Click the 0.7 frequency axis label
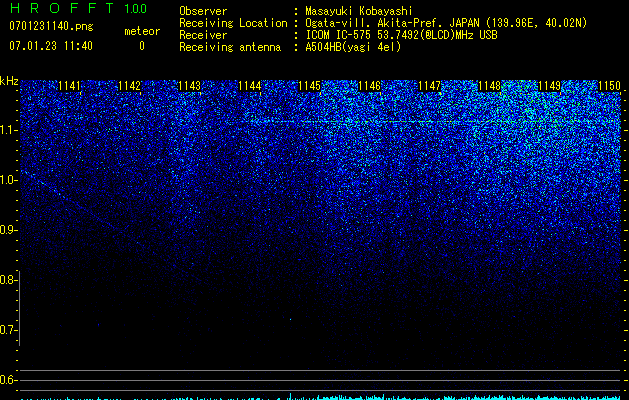The image size is (629, 400). [x=8, y=330]
